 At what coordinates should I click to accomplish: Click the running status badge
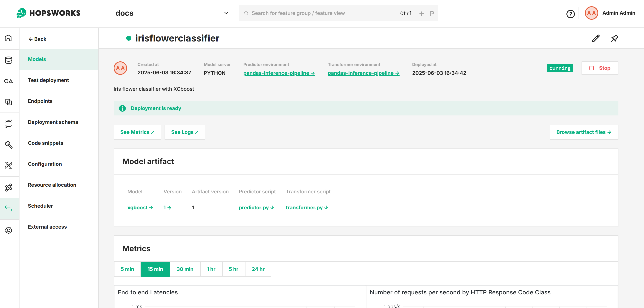[x=560, y=68]
